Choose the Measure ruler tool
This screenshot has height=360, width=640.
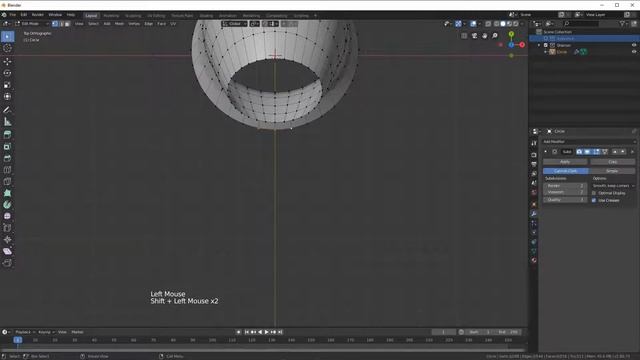[x=7, y=122]
